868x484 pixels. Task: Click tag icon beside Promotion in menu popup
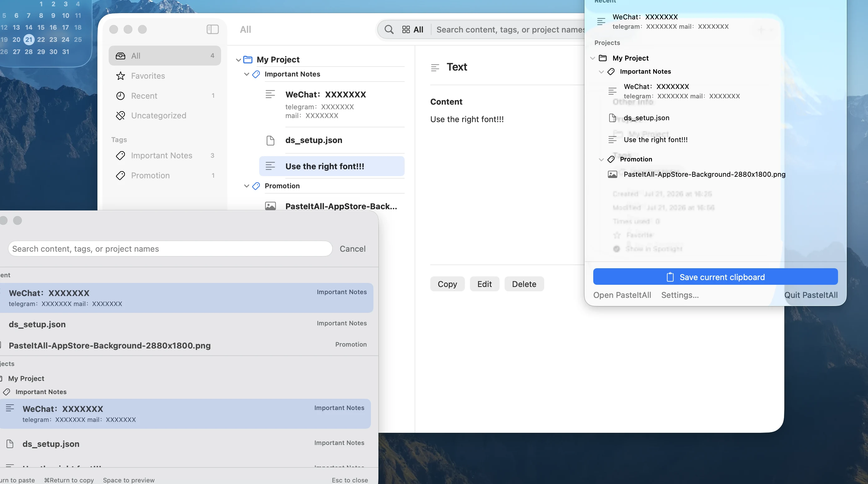tap(611, 160)
